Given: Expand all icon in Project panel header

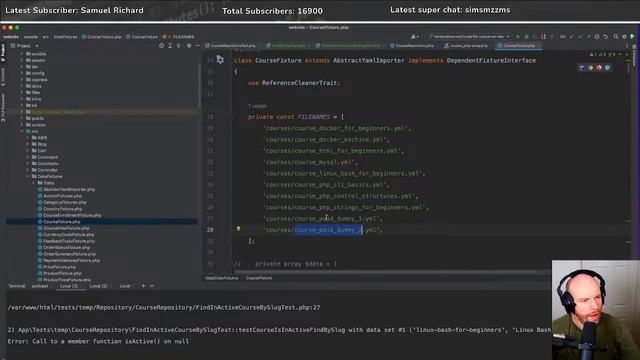Looking at the screenshot, I should [x=170, y=46].
